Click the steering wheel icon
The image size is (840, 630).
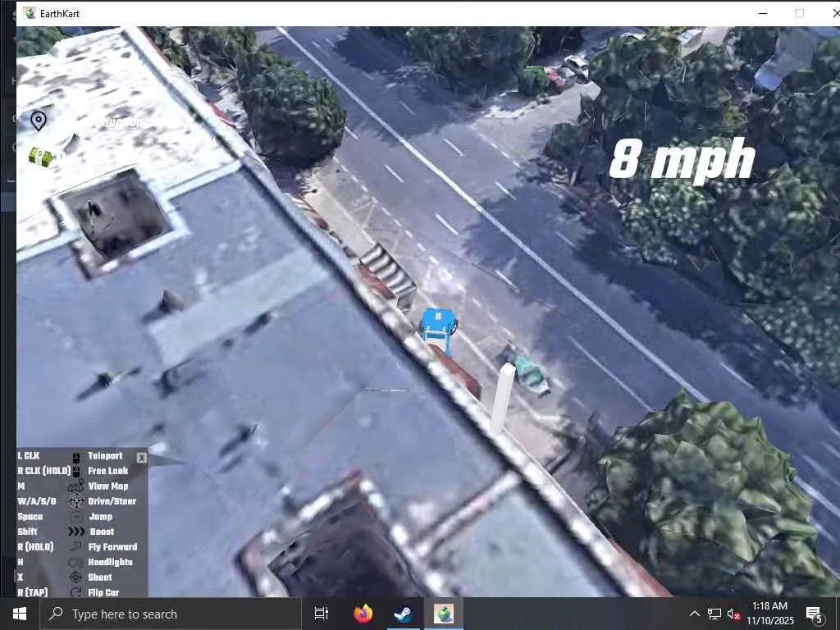(x=76, y=501)
